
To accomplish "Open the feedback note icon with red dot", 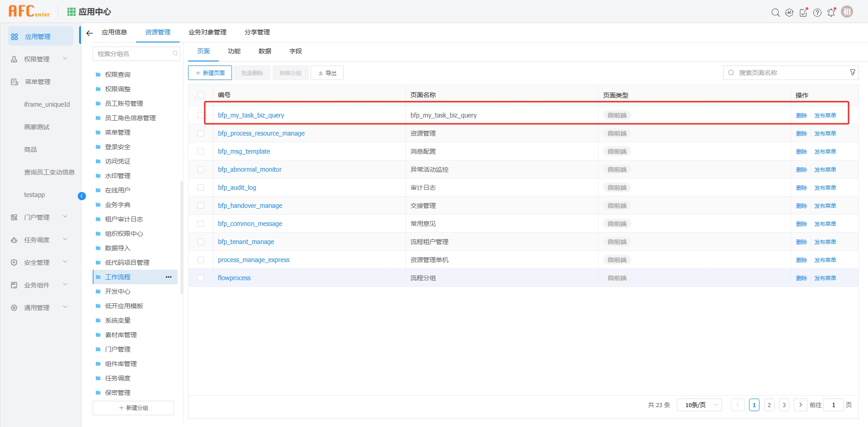I will 803,13.
